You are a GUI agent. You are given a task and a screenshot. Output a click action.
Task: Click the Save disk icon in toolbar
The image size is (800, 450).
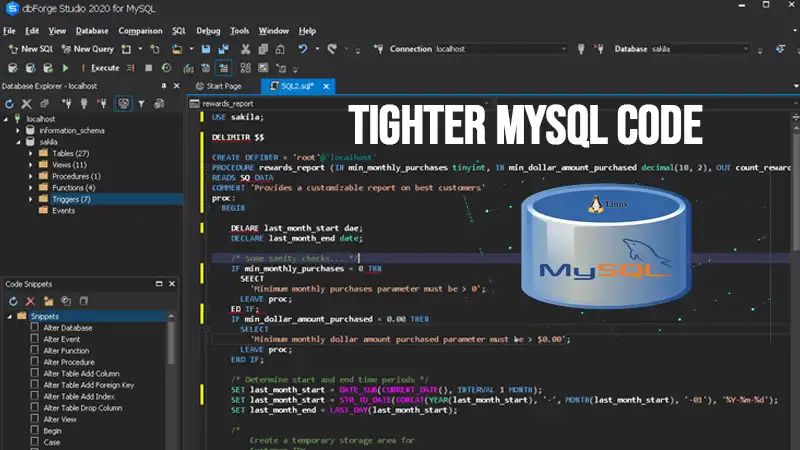click(206, 49)
